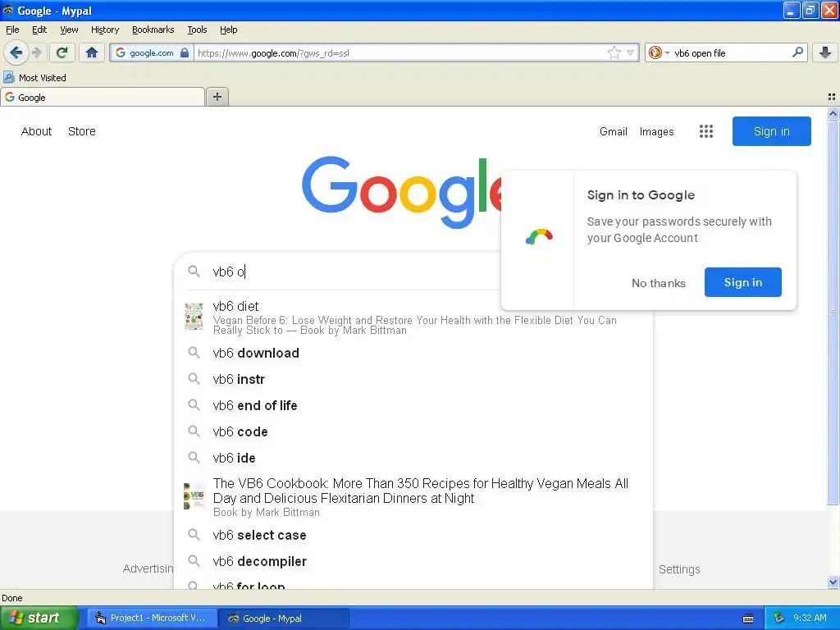Click the browser Back arrow button
This screenshot has height=630, width=840.
click(16, 52)
